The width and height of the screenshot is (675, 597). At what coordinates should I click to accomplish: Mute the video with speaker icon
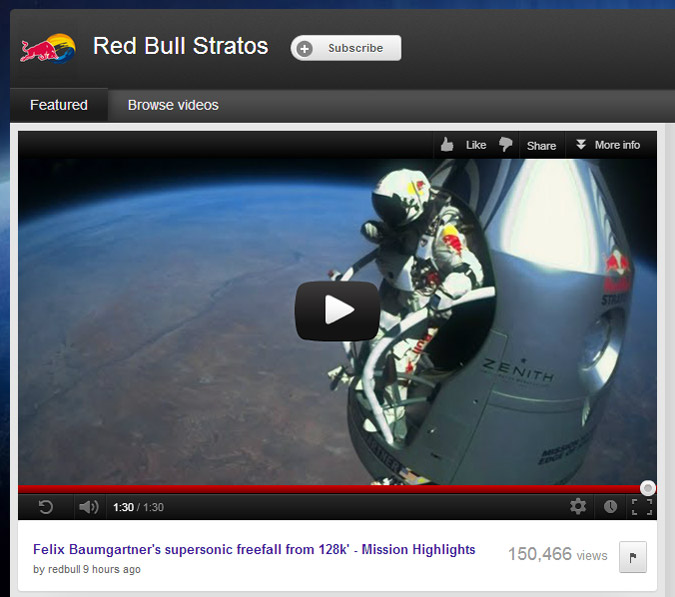[x=88, y=507]
